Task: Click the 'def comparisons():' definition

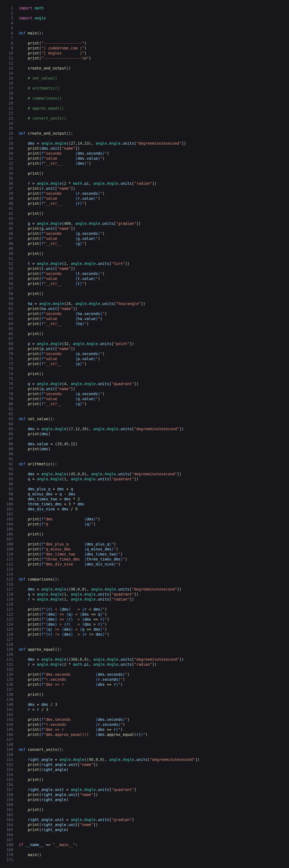Action: pyautogui.click(x=39, y=579)
